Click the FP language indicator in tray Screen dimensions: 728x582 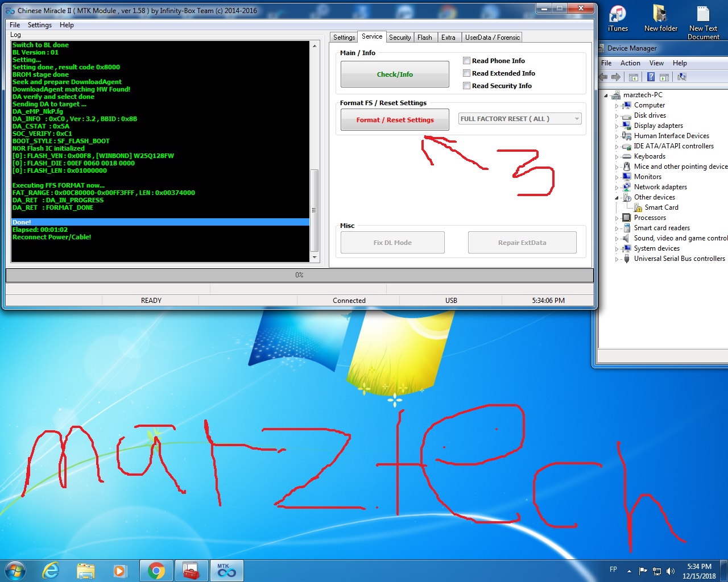[613, 569]
